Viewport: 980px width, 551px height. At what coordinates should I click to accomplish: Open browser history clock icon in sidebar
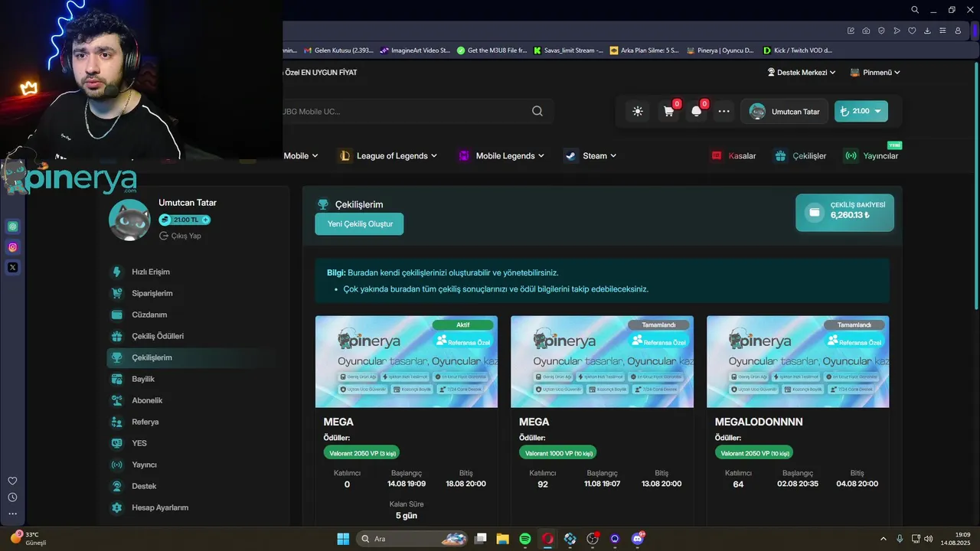tap(12, 497)
